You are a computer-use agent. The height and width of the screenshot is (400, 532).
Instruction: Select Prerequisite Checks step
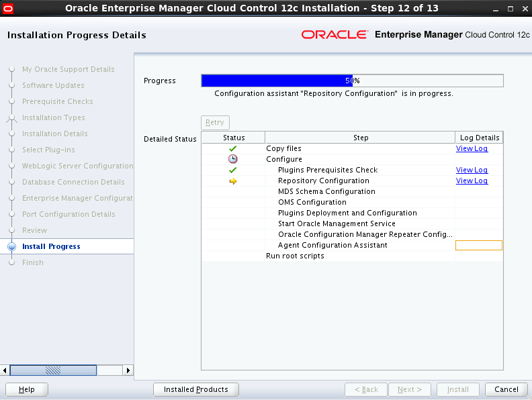[57, 101]
